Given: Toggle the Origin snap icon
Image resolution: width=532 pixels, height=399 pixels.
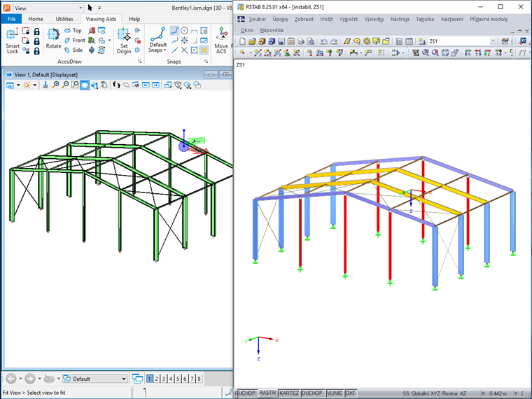Looking at the screenshot, I should click(184, 41).
